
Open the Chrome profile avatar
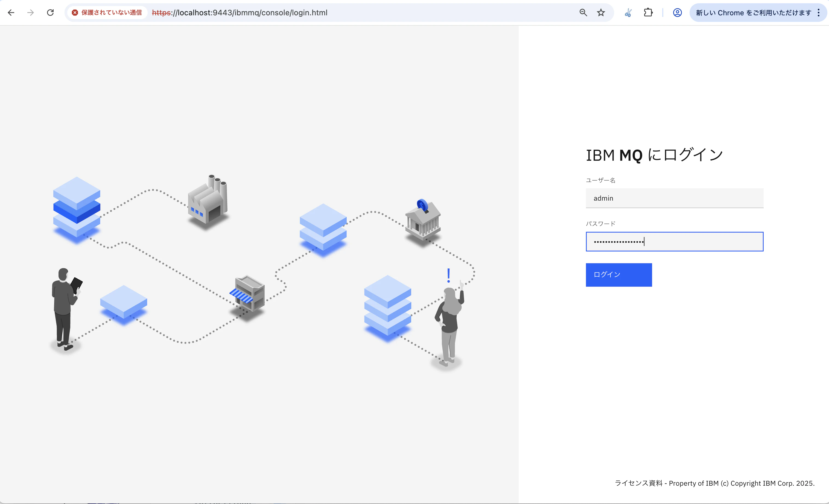click(x=677, y=13)
